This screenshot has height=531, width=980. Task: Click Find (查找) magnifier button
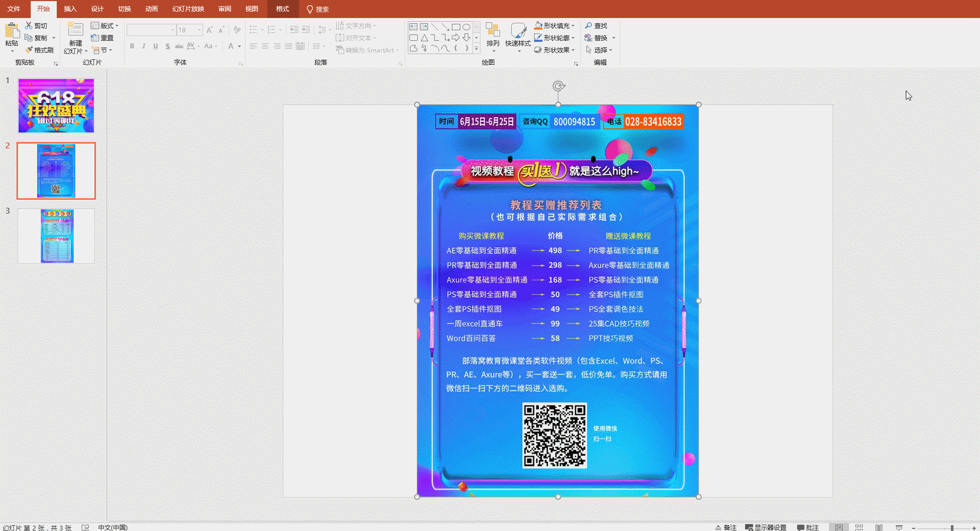coord(596,25)
